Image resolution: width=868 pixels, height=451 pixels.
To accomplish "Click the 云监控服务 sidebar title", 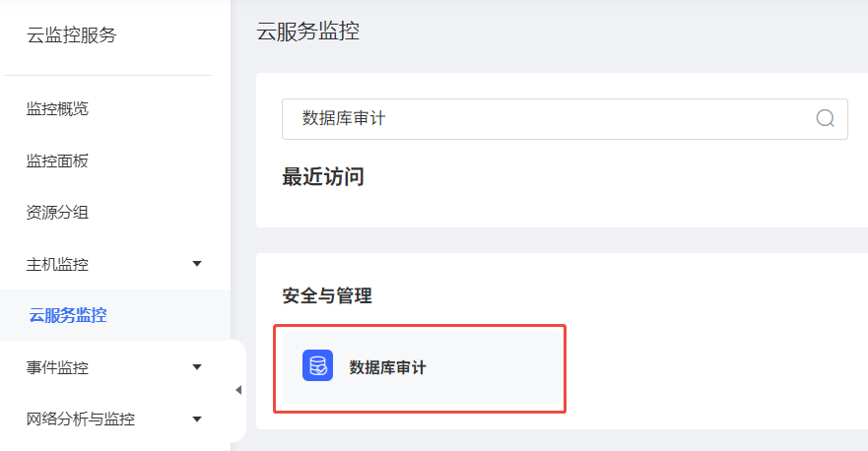I will tap(72, 35).
